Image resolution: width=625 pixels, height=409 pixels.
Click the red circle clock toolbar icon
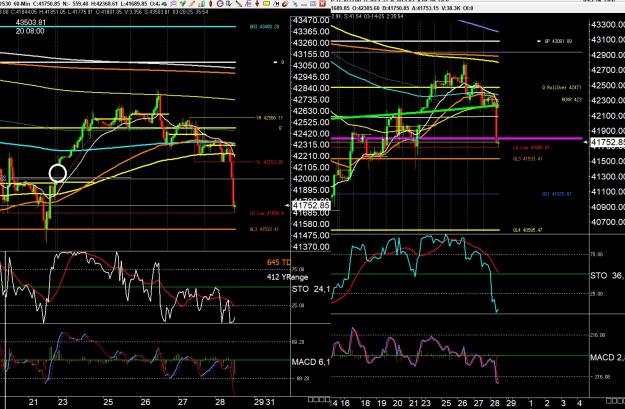pyautogui.click(x=220, y=4)
